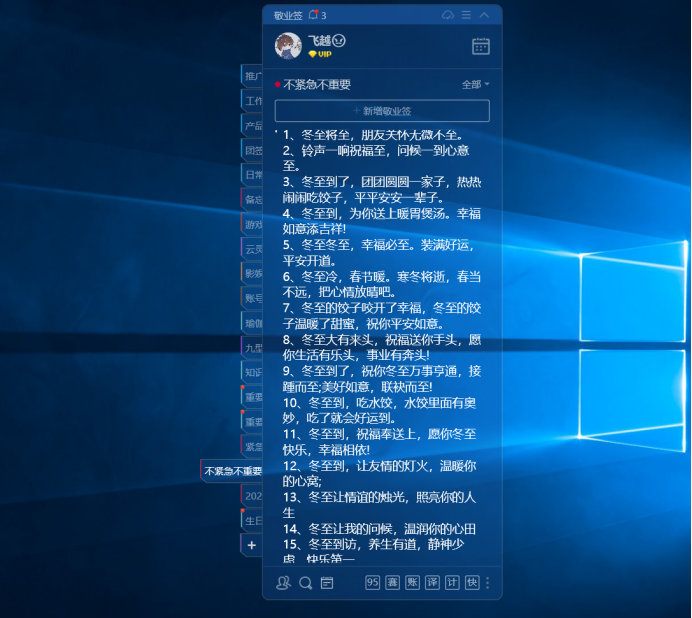The image size is (692, 618).
Task: Open the contacts icon in the bottom bar
Action: coord(283,583)
